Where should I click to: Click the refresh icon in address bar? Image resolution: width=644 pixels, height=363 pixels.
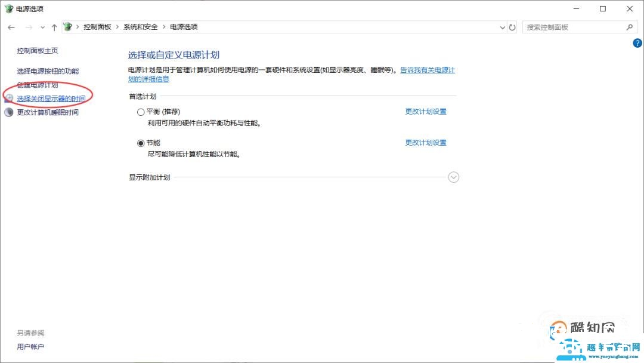pos(512,27)
